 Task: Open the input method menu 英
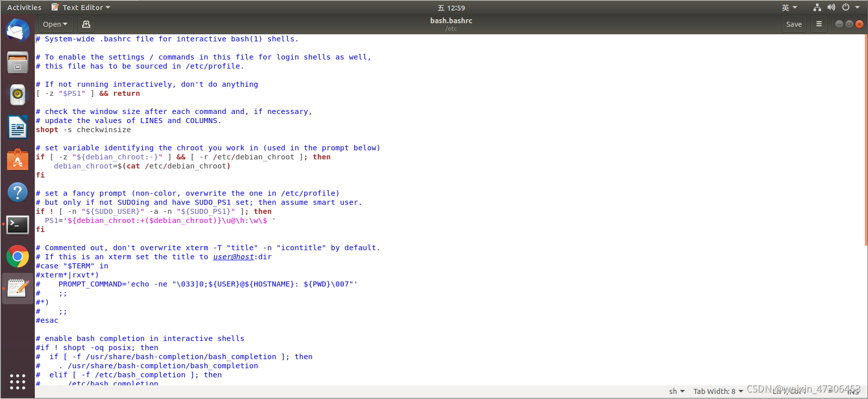[789, 8]
